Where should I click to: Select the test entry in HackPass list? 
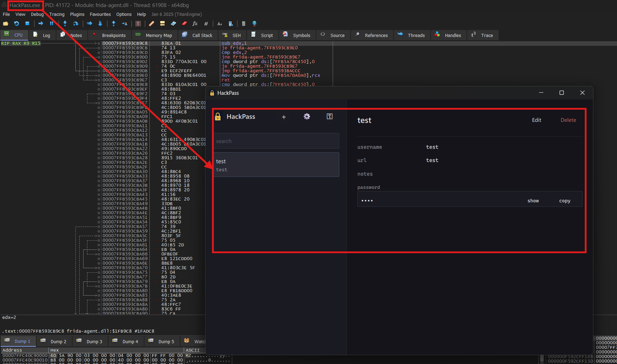(x=276, y=165)
